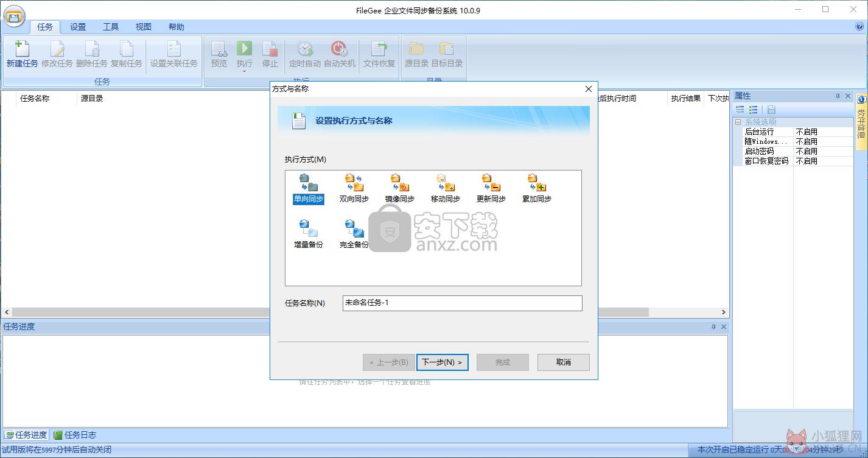The image size is (868, 458).
Task: Switch to the 任务进度 bottom tab
Action: point(26,435)
